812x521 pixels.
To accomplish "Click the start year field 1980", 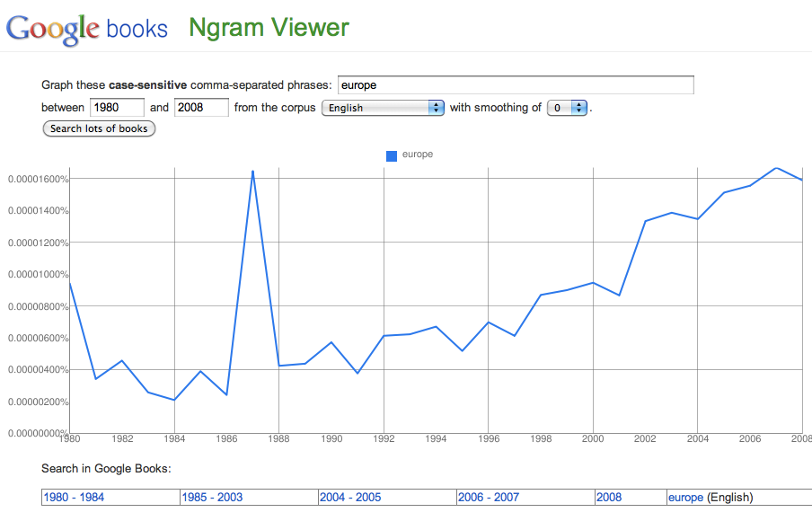I will [117, 107].
